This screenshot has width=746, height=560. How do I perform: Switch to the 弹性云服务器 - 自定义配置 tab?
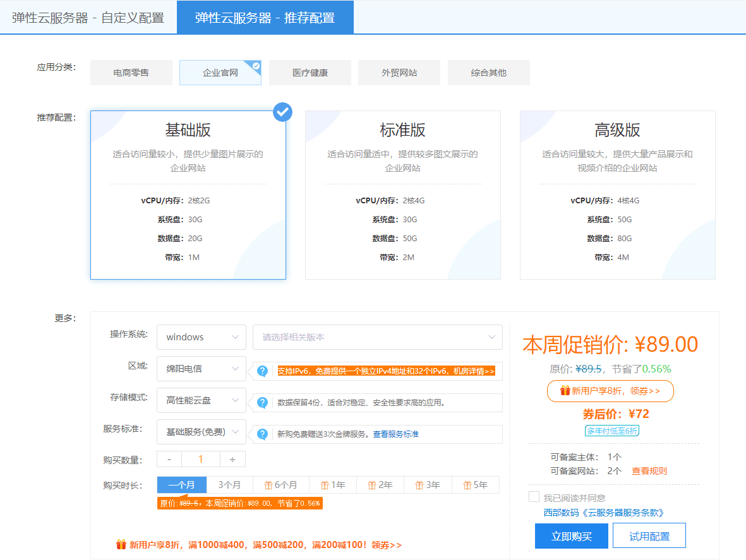tap(88, 17)
